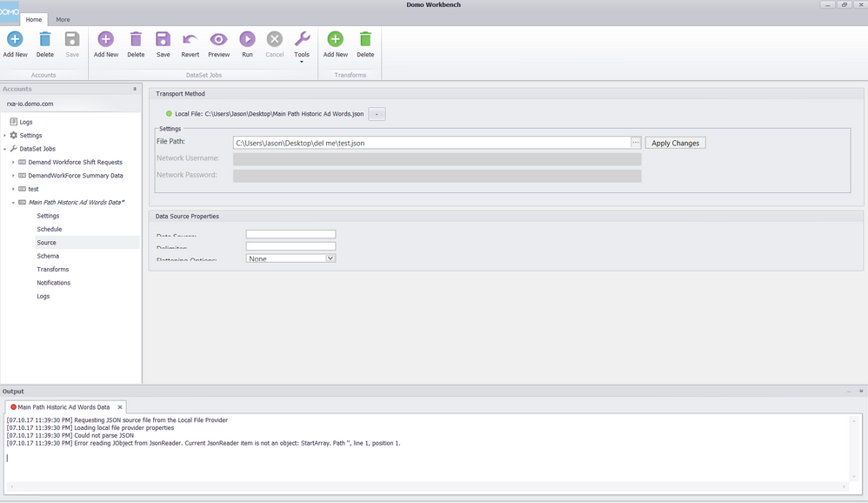Expand the test job node
Image resolution: width=868 pixels, height=503 pixels.
click(x=13, y=189)
